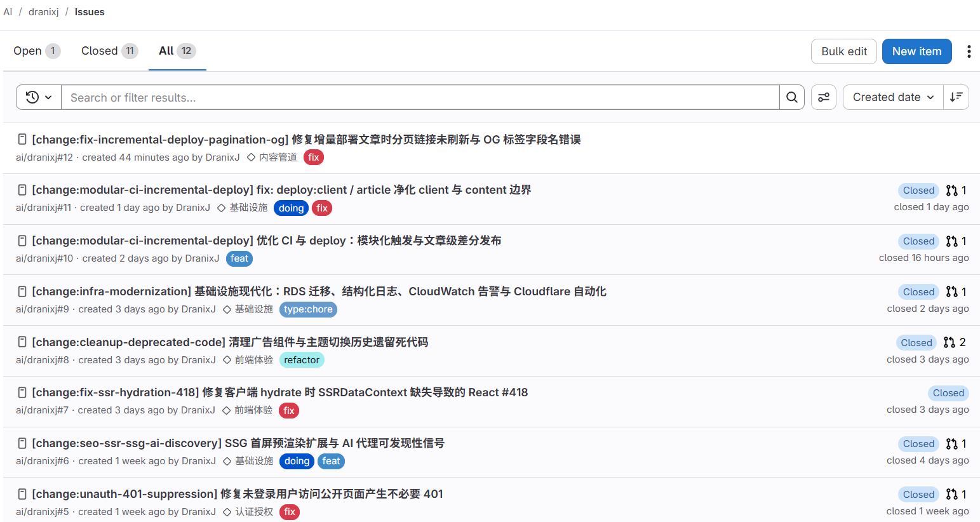Open display preferences sliders icon

pyautogui.click(x=824, y=97)
